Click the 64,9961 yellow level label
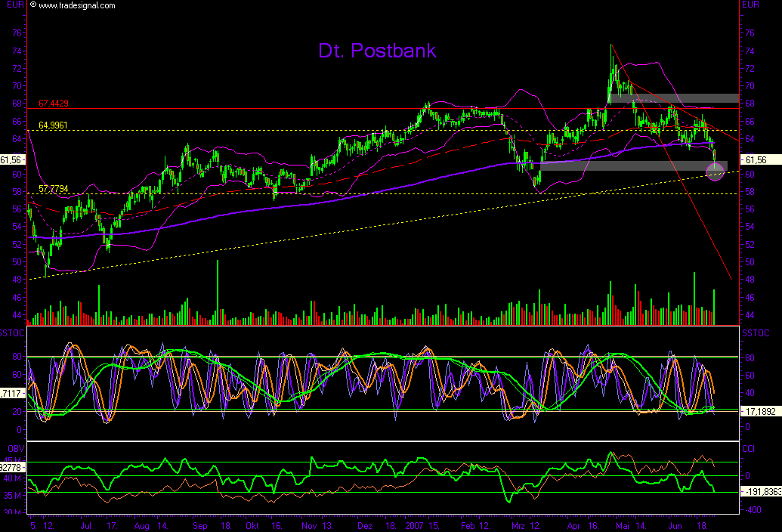The height and width of the screenshot is (532, 782). click(53, 124)
